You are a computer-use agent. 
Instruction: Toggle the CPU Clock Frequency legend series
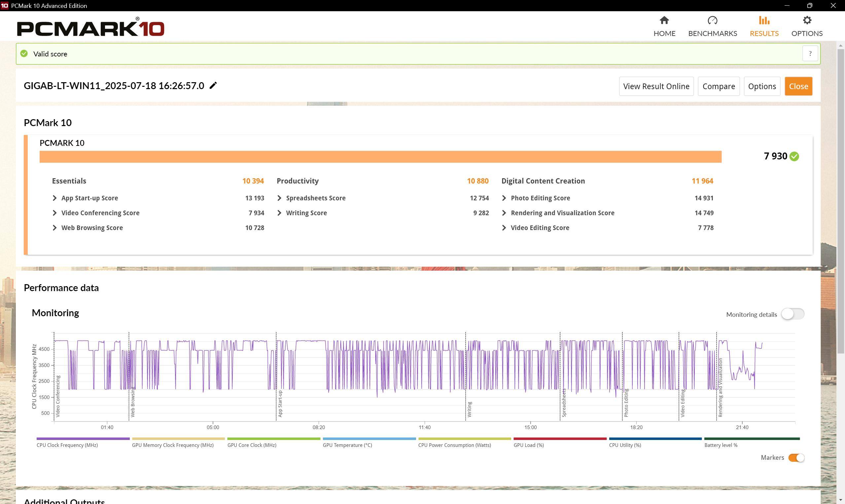click(x=67, y=445)
